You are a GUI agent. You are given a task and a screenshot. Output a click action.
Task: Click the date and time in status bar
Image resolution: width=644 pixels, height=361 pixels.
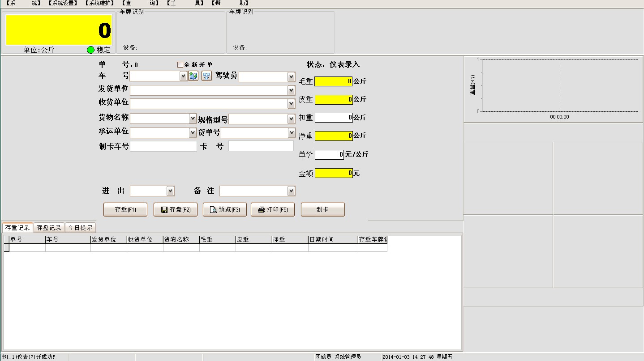pyautogui.click(x=418, y=357)
